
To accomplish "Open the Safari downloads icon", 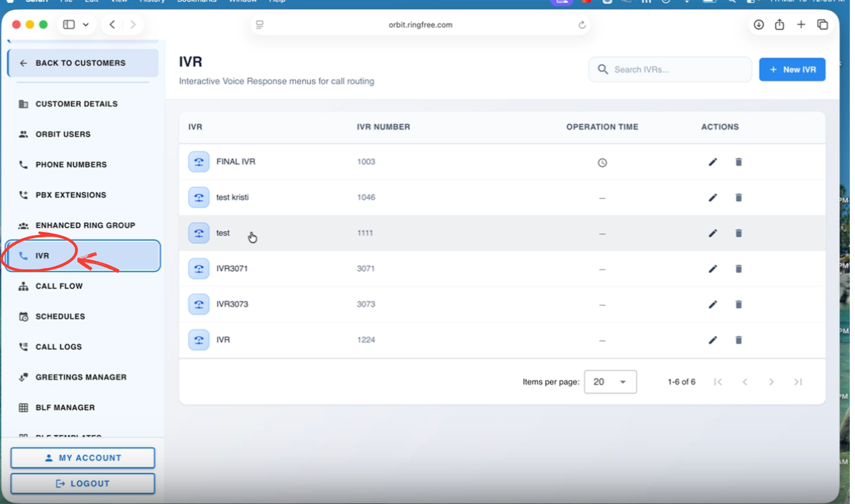I will [759, 24].
